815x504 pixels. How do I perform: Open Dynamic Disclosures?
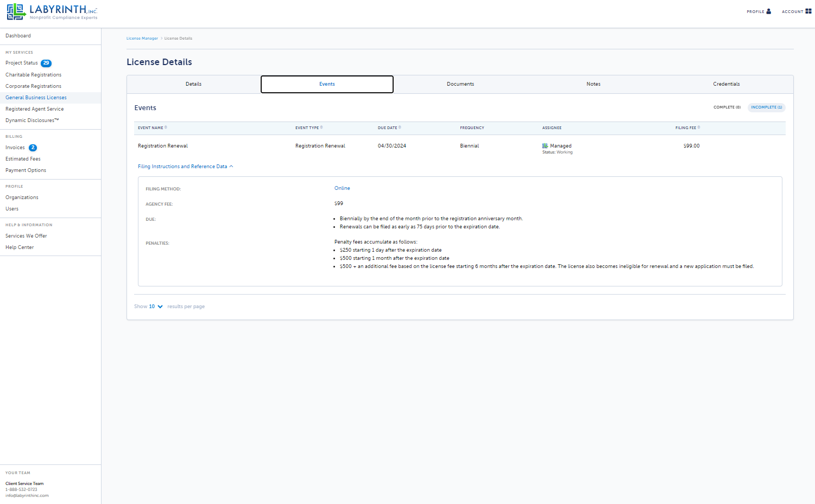pos(32,120)
